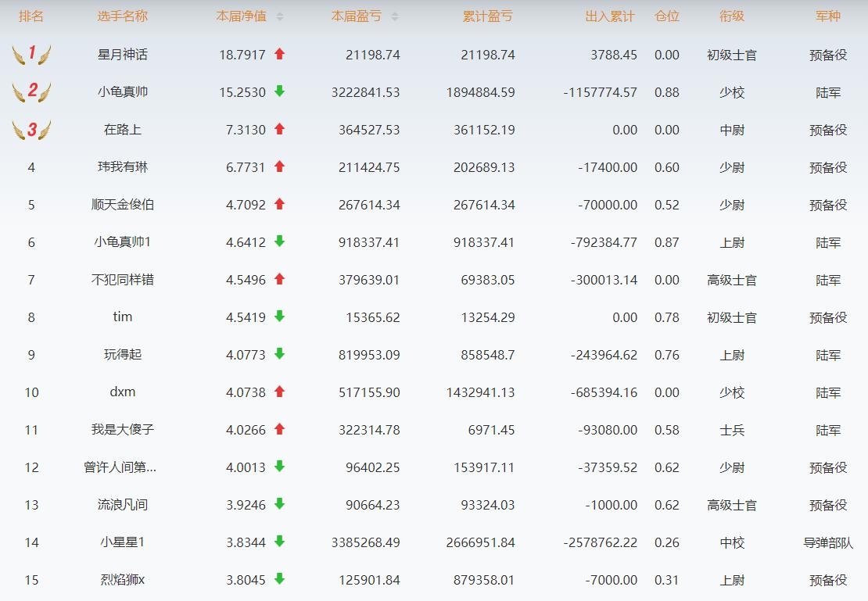Screen dimensions: 868x601
Task: Click the rank 3 winged medal icon
Action: click(x=31, y=130)
